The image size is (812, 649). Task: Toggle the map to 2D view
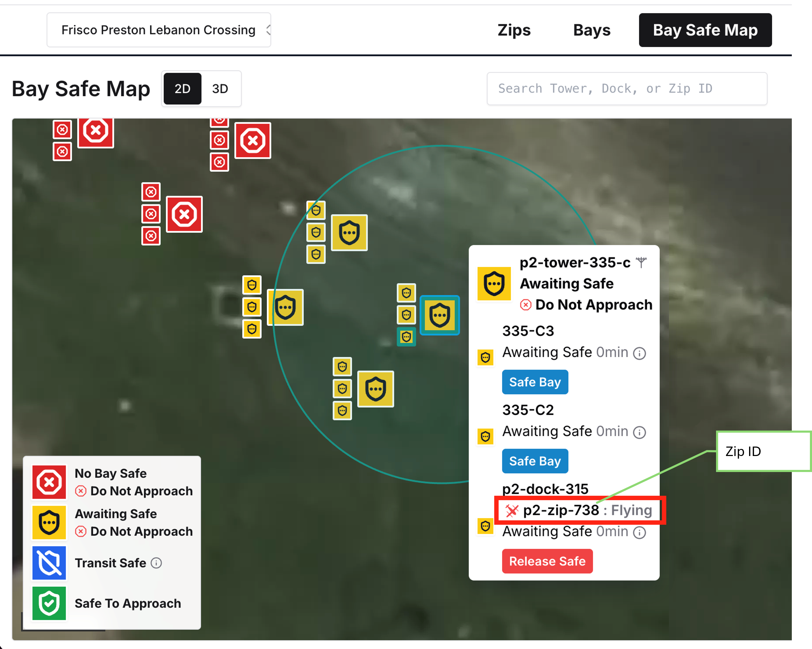[183, 89]
